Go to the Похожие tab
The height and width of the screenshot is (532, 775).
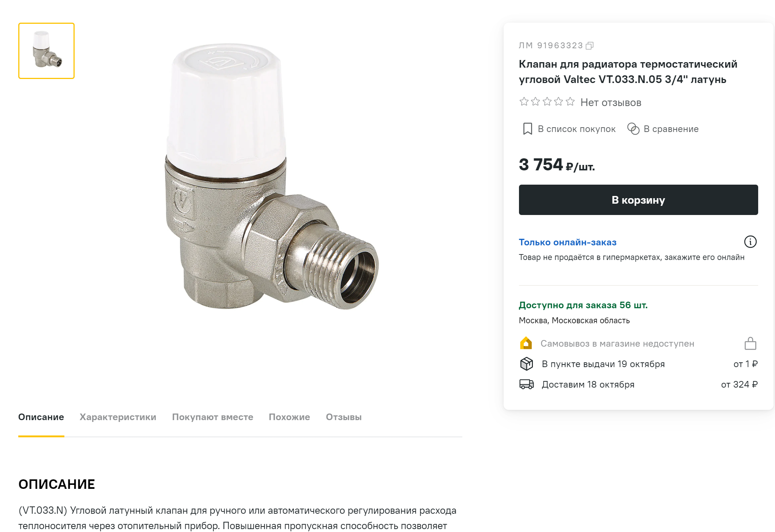(289, 417)
